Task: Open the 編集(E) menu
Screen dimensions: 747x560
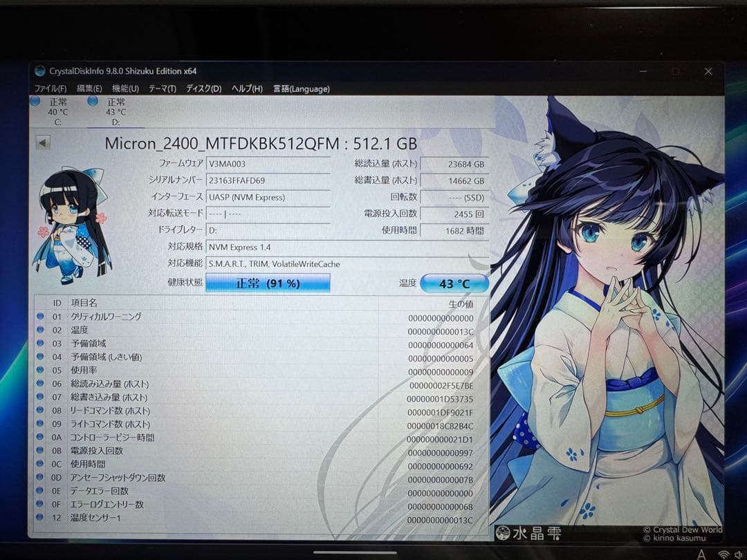Action: pos(89,88)
